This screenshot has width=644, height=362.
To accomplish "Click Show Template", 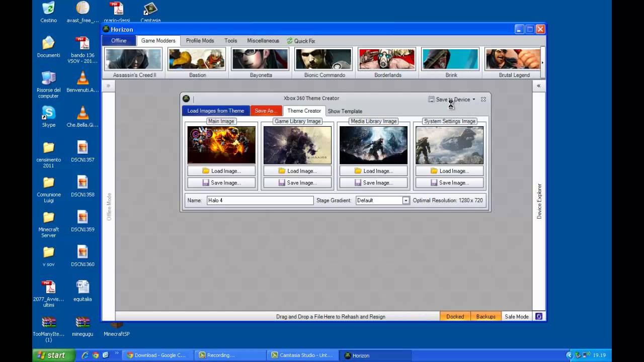I will click(x=345, y=111).
